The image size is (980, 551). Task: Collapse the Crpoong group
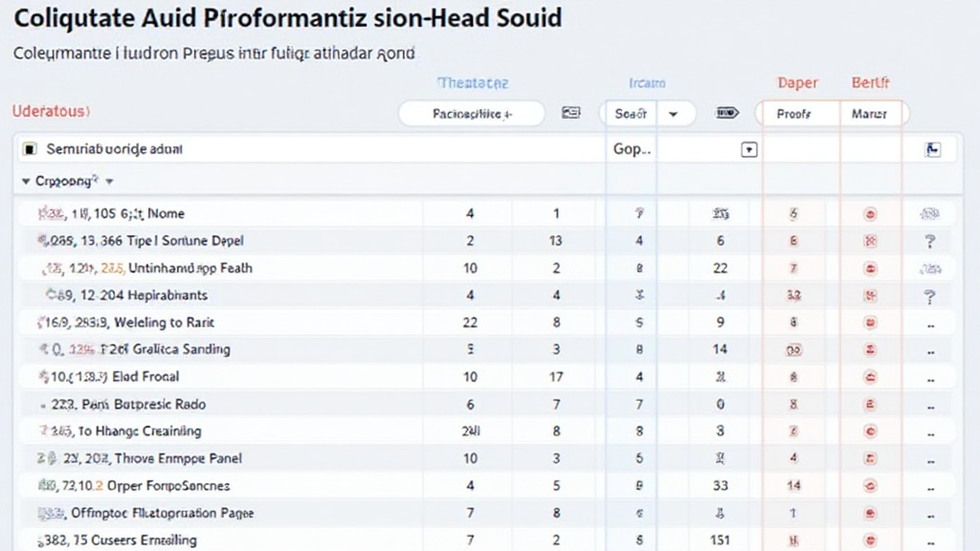coord(25,180)
